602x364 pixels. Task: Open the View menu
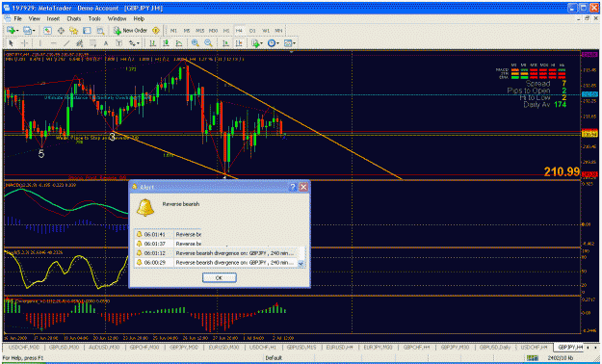pos(34,18)
